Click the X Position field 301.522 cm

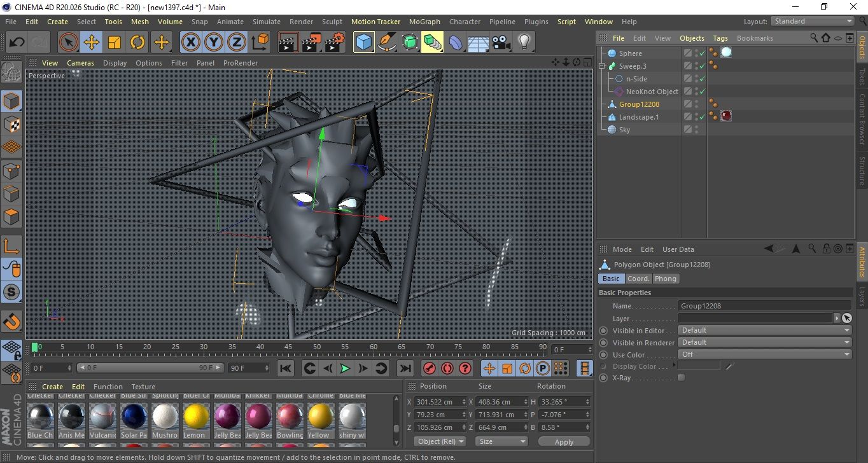pyautogui.click(x=440, y=402)
